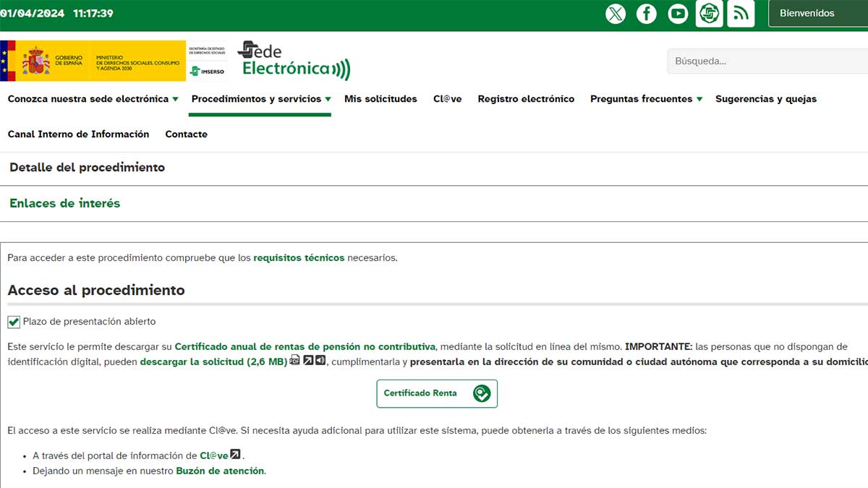This screenshot has height=488, width=868.
Task: Click the external-link icon after the PDF icon
Action: coord(308,360)
